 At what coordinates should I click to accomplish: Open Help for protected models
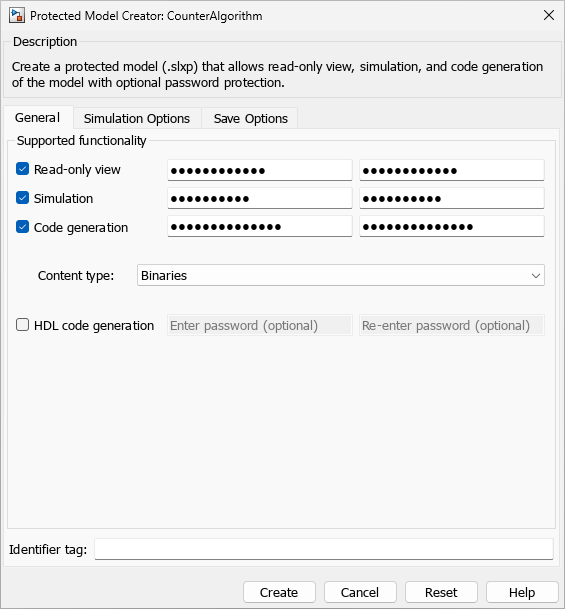click(522, 592)
